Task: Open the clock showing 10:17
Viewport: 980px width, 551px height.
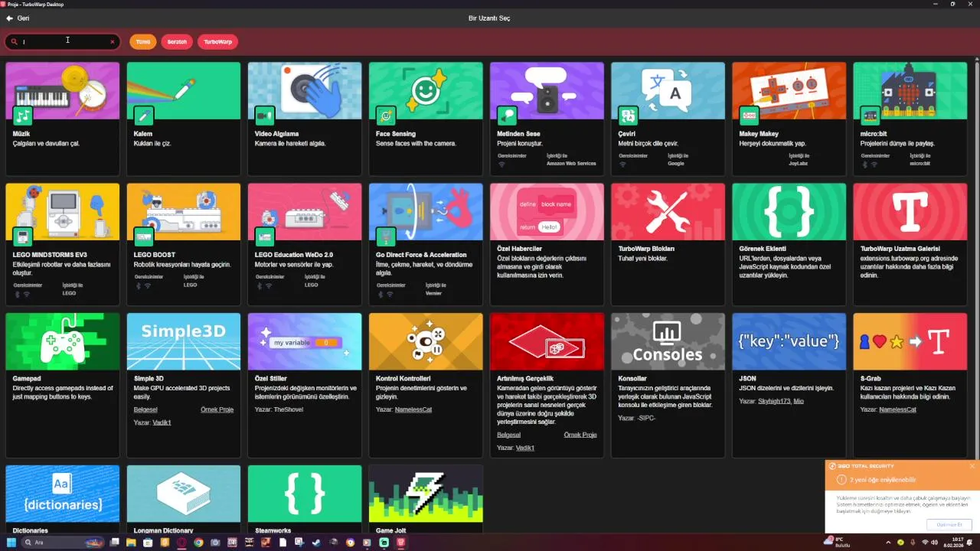Action: click(x=953, y=543)
